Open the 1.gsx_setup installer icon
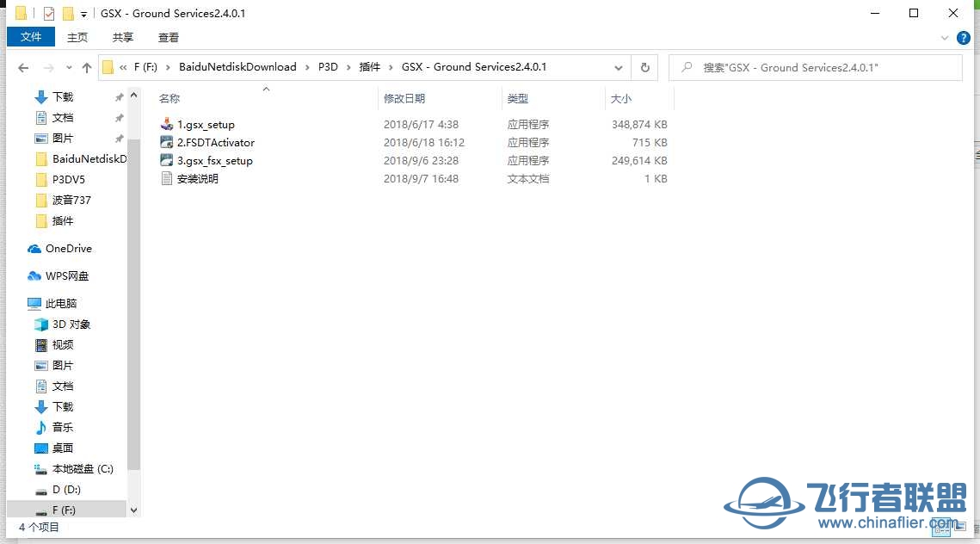 (x=166, y=125)
